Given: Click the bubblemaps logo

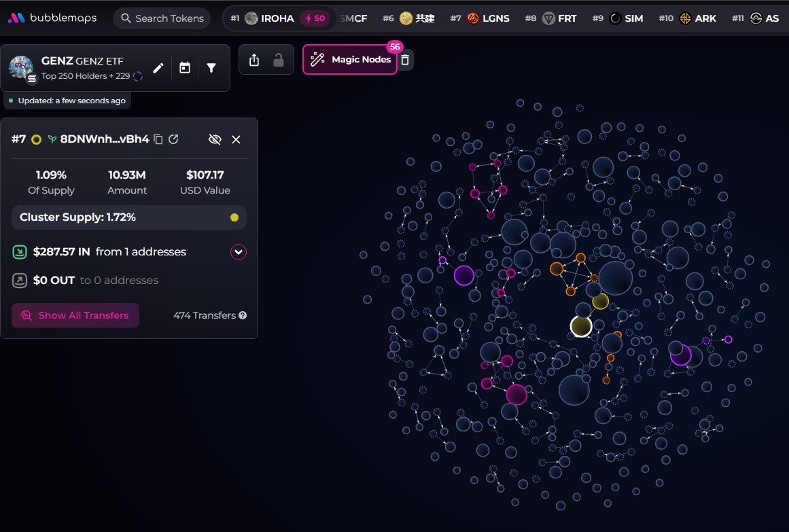Looking at the screenshot, I should click(52, 18).
